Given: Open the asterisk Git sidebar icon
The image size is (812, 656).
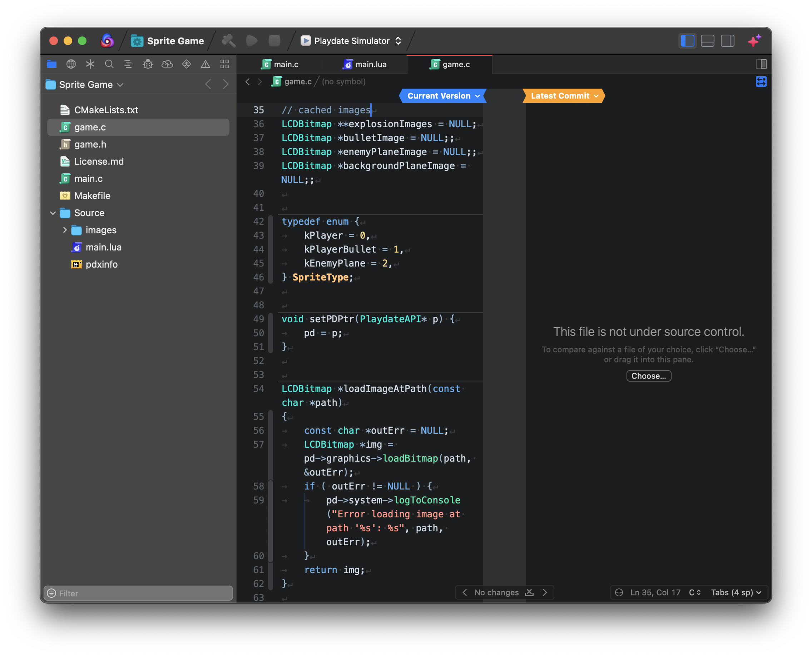Looking at the screenshot, I should click(90, 64).
